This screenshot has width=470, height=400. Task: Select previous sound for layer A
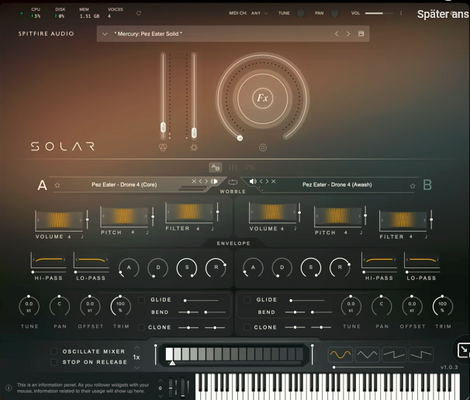point(201,181)
